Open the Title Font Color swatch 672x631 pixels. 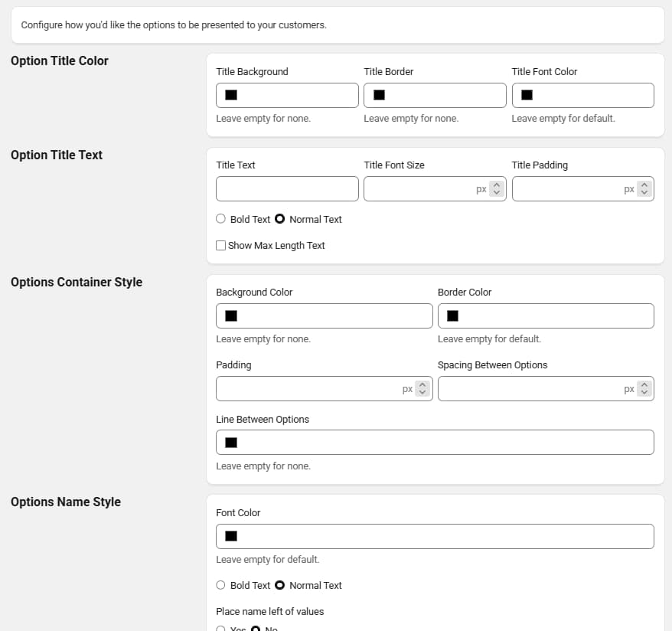coord(527,95)
